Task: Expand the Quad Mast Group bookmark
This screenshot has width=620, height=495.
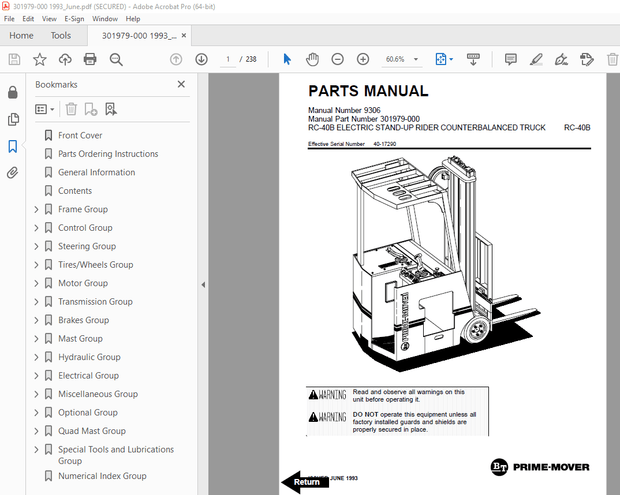Action: (x=36, y=431)
